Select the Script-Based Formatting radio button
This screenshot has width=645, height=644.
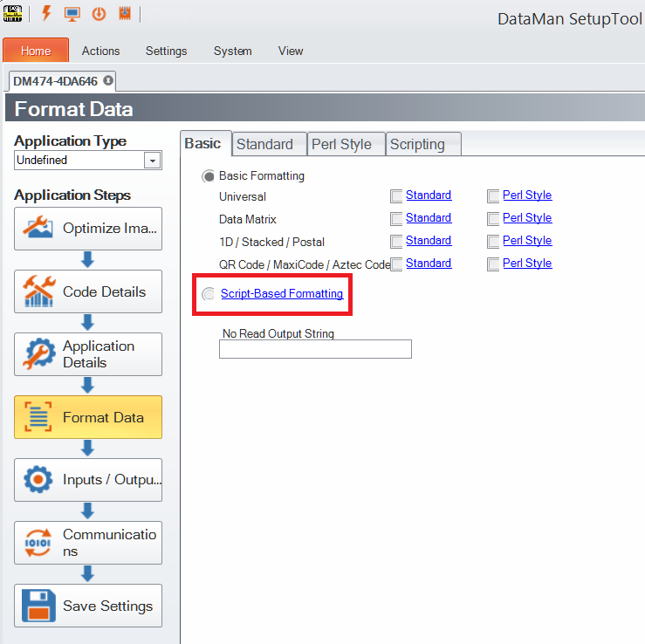click(x=209, y=294)
